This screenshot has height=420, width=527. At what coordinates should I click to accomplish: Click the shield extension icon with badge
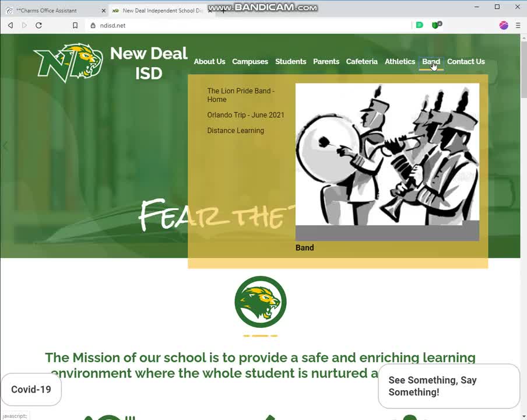[x=436, y=25]
